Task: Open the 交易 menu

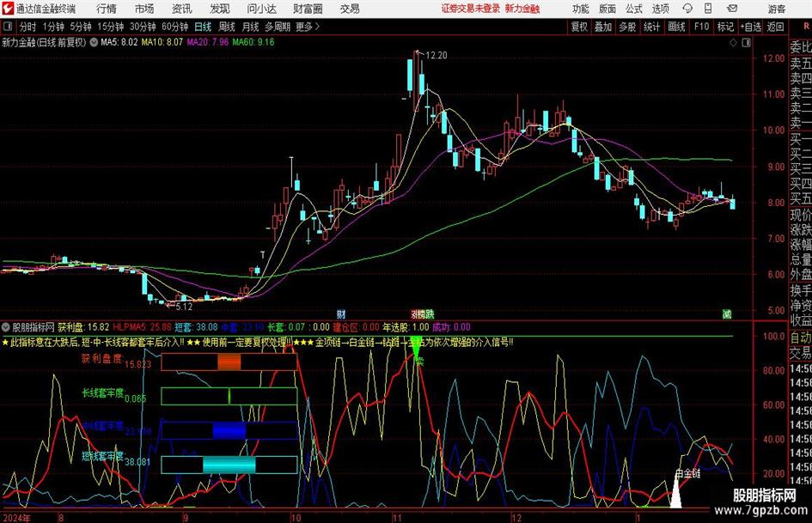Action: click(350, 9)
